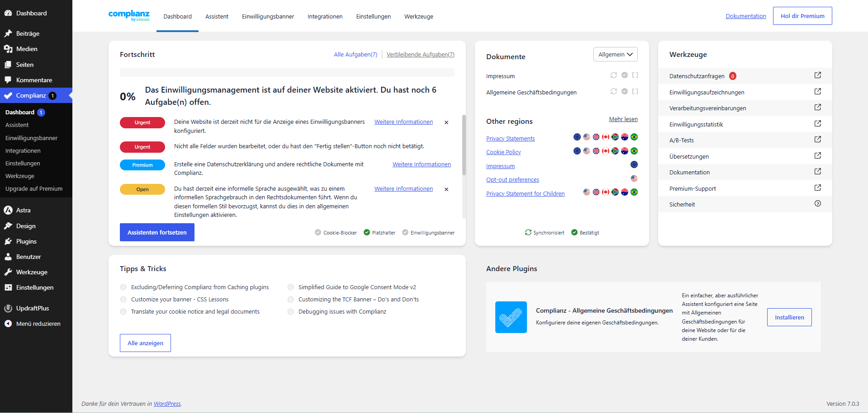Show Verbleibende Aufgaben(7) filter
This screenshot has height=413, width=868.
pos(420,54)
